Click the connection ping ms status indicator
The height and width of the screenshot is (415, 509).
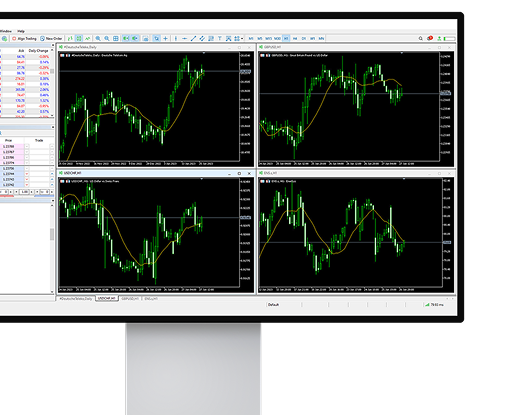tap(434, 305)
